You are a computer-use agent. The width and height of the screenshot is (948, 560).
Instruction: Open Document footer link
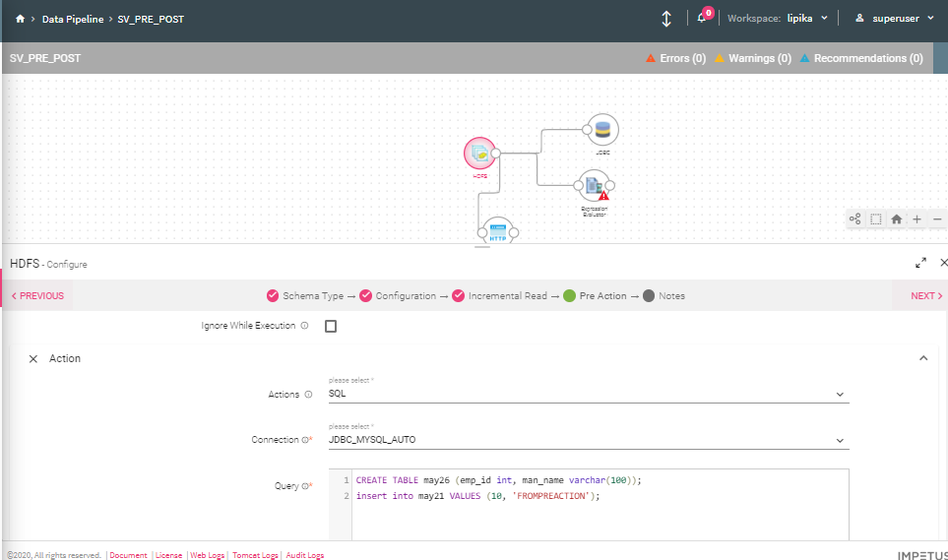click(x=128, y=555)
